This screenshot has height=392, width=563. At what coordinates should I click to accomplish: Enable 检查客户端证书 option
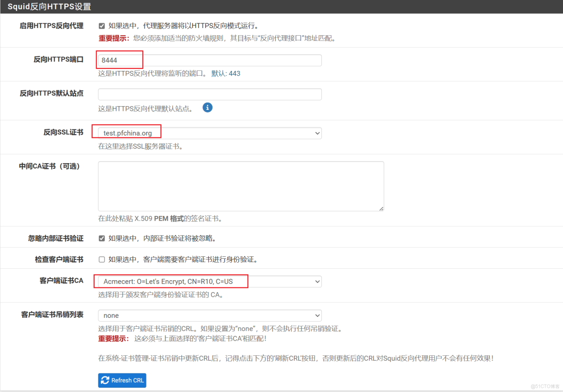coord(102,258)
